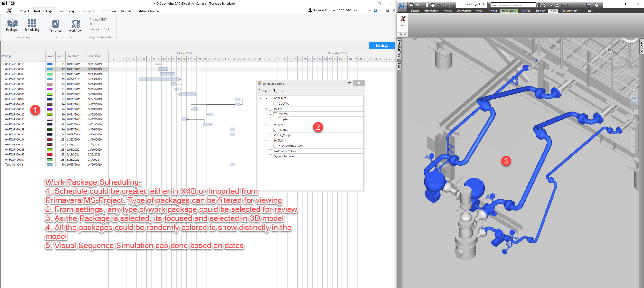Click binoculars search icon in Navisworks
The height and width of the screenshot is (288, 644).
click(539, 5)
